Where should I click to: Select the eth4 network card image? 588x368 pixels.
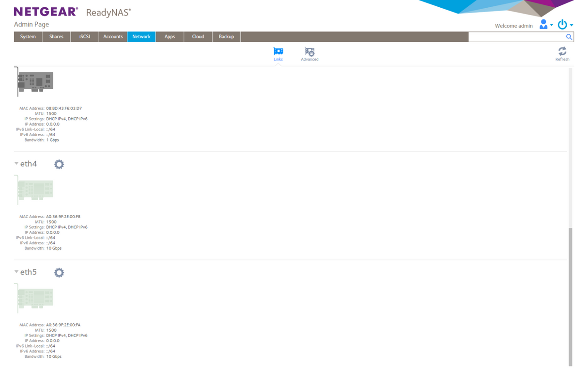click(x=34, y=190)
